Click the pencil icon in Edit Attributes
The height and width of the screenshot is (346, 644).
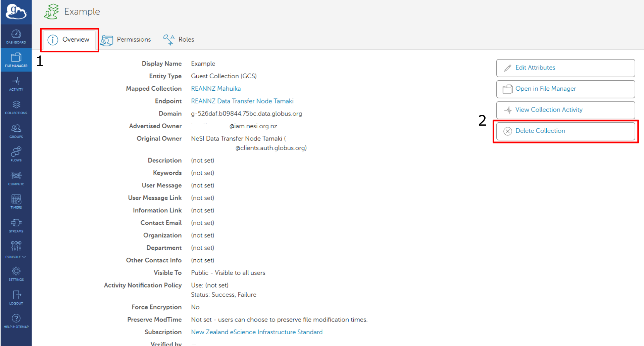[508, 68]
